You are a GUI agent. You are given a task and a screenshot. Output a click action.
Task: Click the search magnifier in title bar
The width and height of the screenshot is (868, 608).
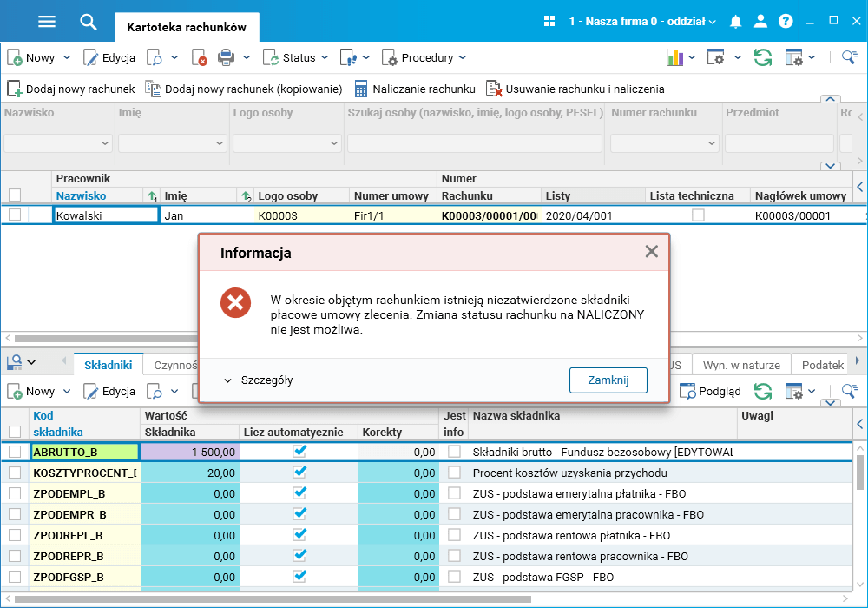tap(88, 22)
